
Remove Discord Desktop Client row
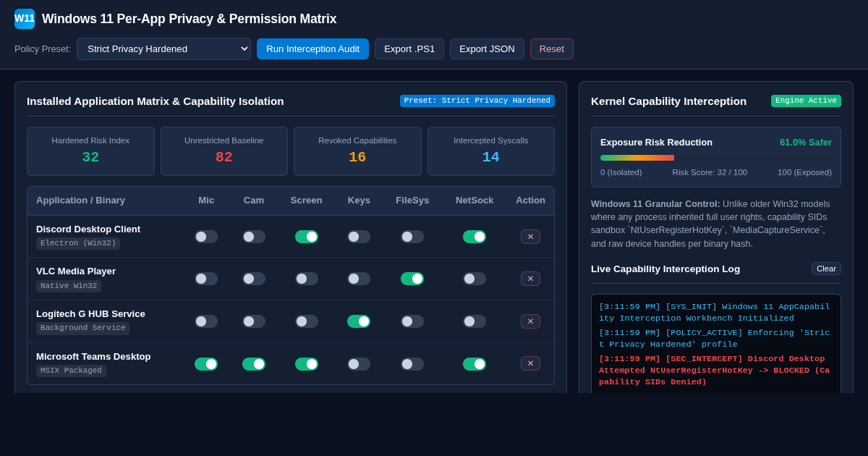530,237
